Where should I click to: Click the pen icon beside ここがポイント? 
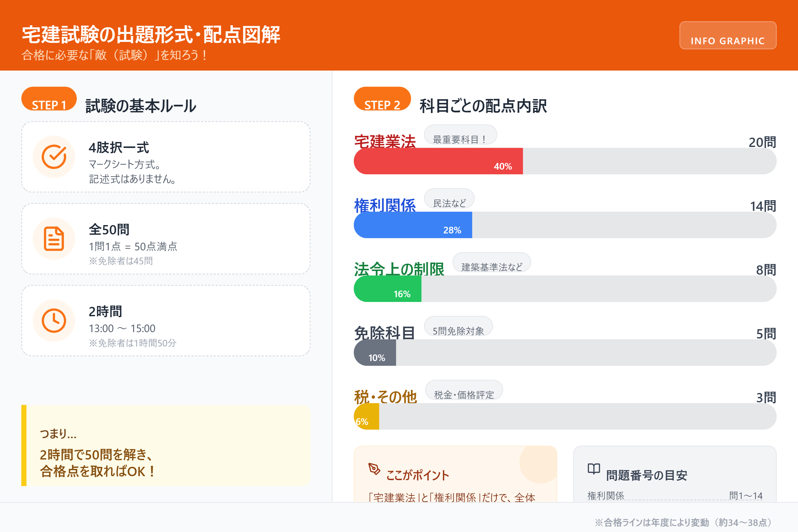click(374, 469)
